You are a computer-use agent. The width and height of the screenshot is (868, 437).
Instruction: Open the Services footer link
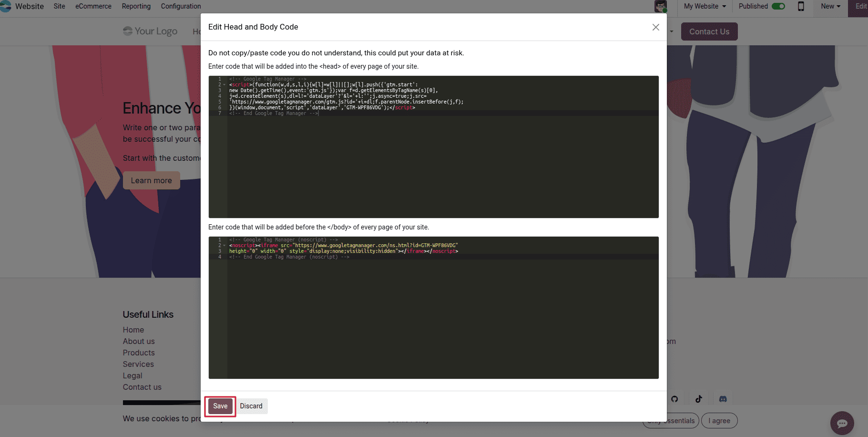point(138,364)
